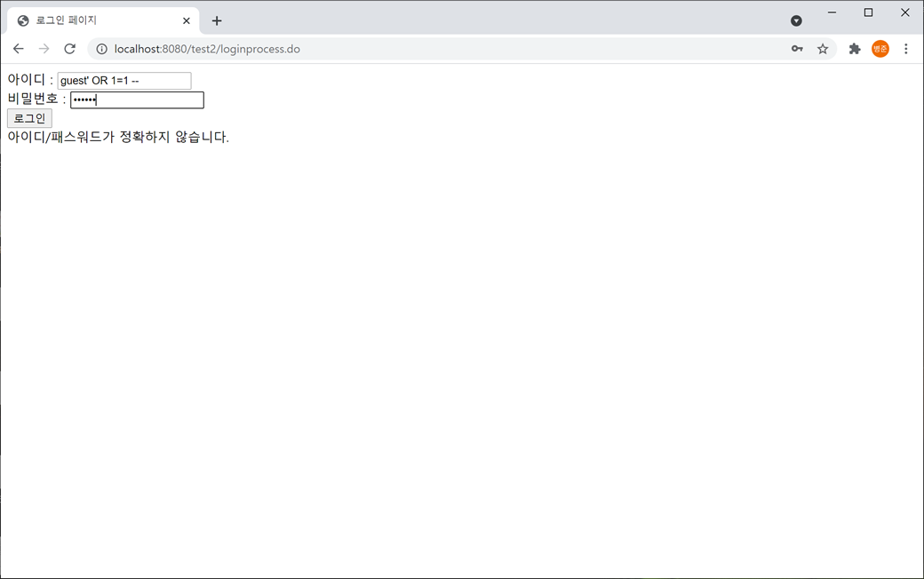Screen dimensions: 924x579
Task: Bookmark this page with the star
Action: (x=823, y=49)
